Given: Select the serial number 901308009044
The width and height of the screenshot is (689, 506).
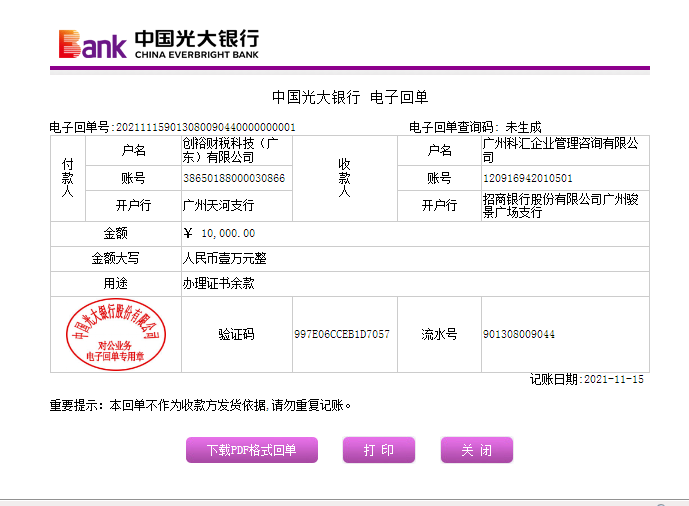Looking at the screenshot, I should 518,334.
